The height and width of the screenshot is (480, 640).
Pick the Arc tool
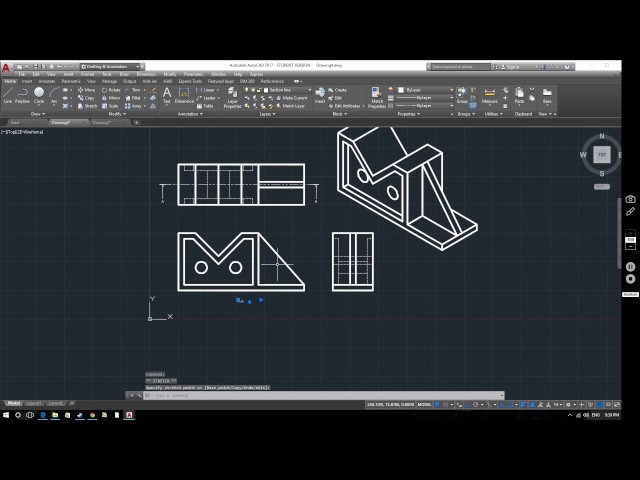[54, 96]
